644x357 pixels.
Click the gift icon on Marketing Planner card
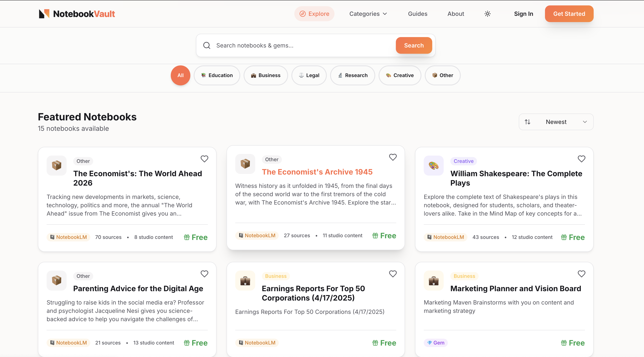pyautogui.click(x=563, y=343)
